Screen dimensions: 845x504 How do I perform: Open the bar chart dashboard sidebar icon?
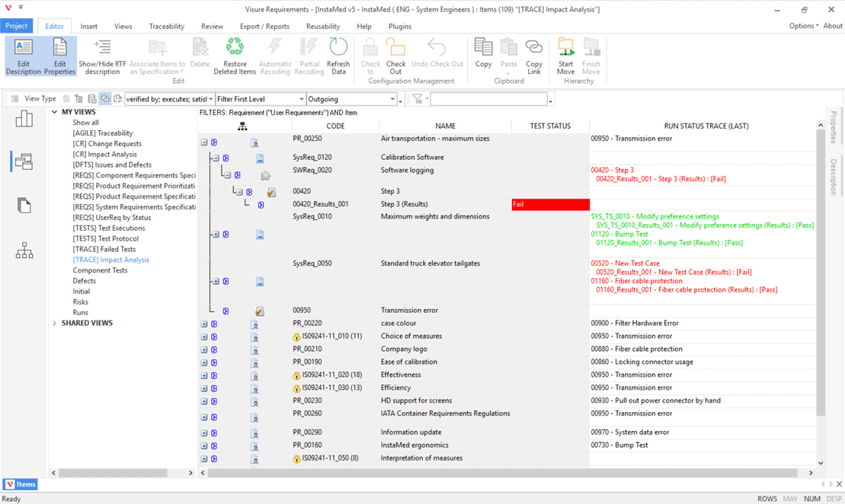click(x=24, y=119)
